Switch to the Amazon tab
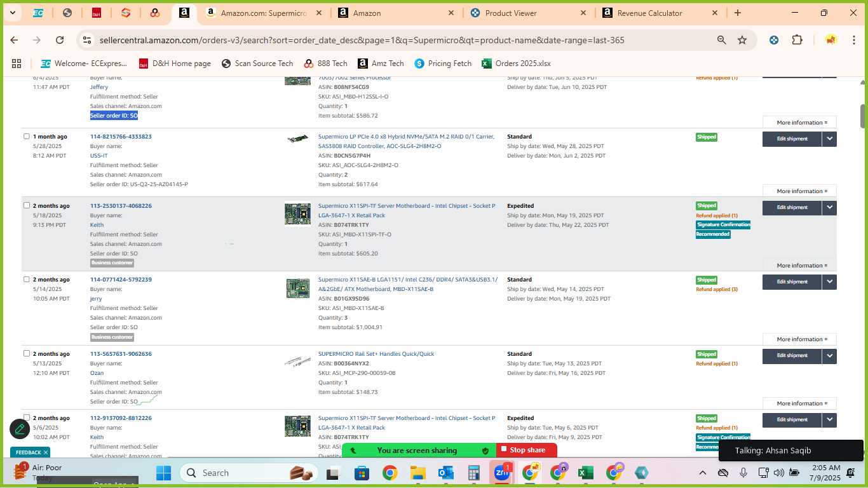The width and height of the screenshot is (868, 488). click(x=395, y=13)
